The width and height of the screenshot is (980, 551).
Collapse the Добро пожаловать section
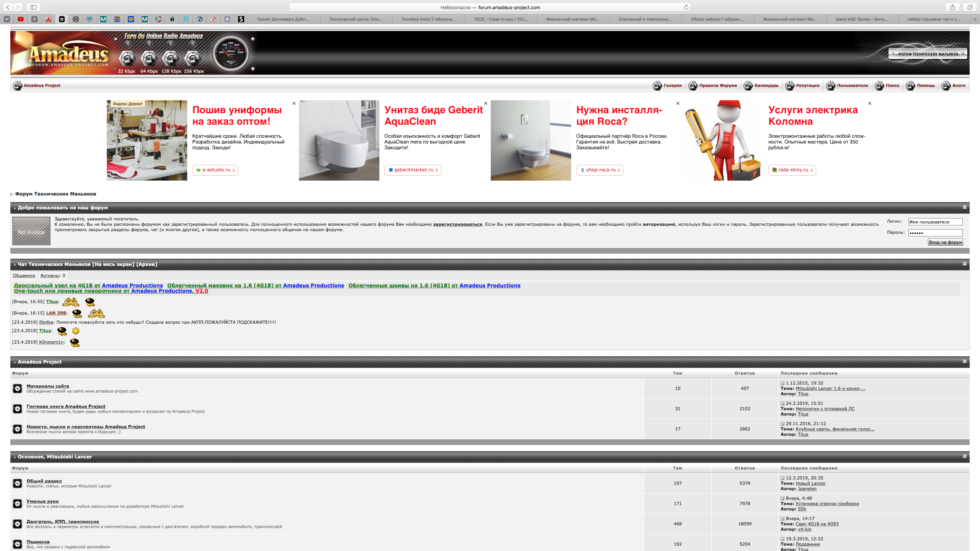click(964, 207)
